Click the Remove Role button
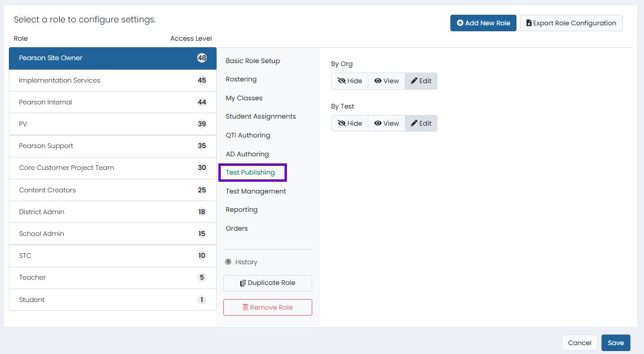Viewport: 644px width, 354px height. click(x=267, y=307)
